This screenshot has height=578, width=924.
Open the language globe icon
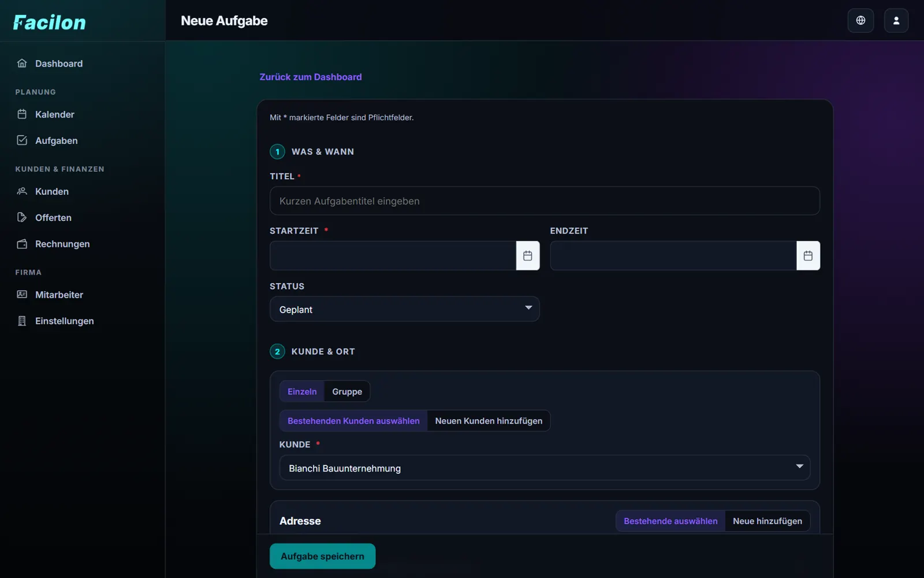[x=860, y=20]
